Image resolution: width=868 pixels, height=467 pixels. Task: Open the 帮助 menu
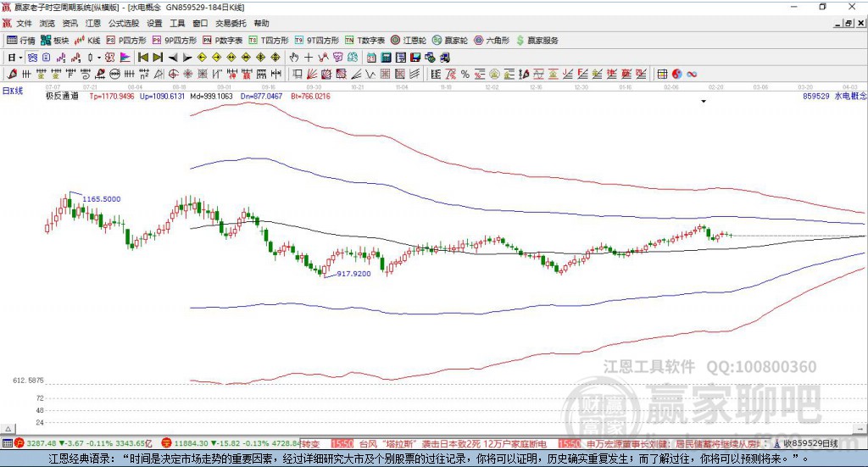(261, 23)
